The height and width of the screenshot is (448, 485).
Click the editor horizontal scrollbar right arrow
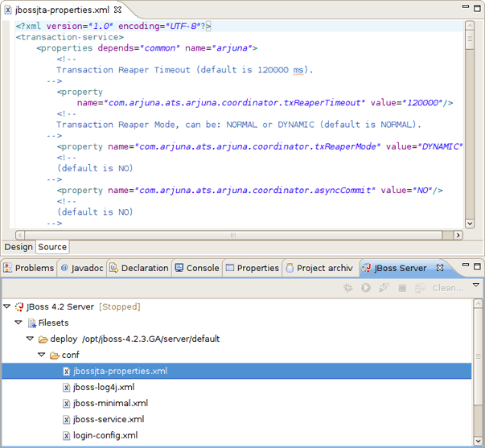pos(458,236)
